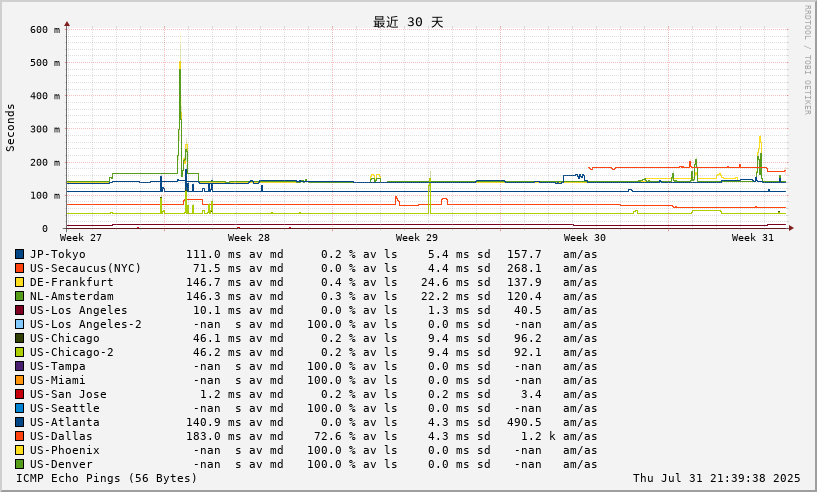The width and height of the screenshot is (817, 492).
Task: Select the US-Phoenix yellow swatch
Action: 19,451
